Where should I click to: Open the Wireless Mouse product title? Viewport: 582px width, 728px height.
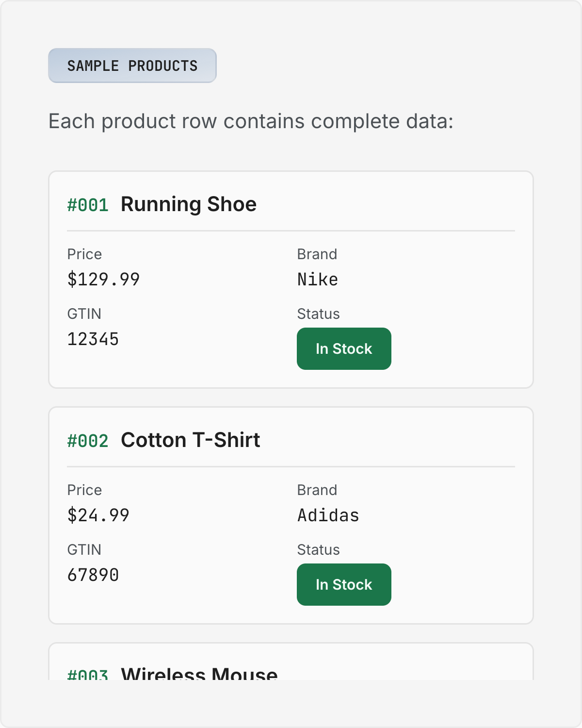click(x=199, y=674)
